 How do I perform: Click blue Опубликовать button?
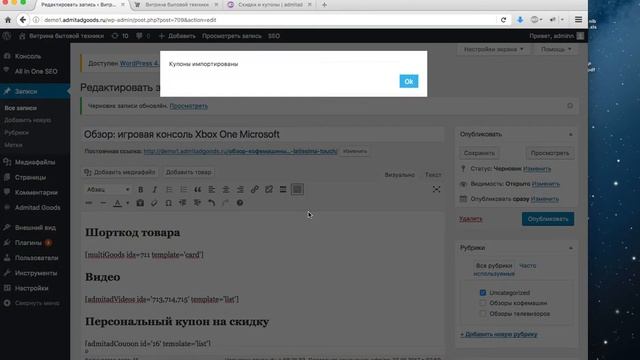[x=548, y=219]
